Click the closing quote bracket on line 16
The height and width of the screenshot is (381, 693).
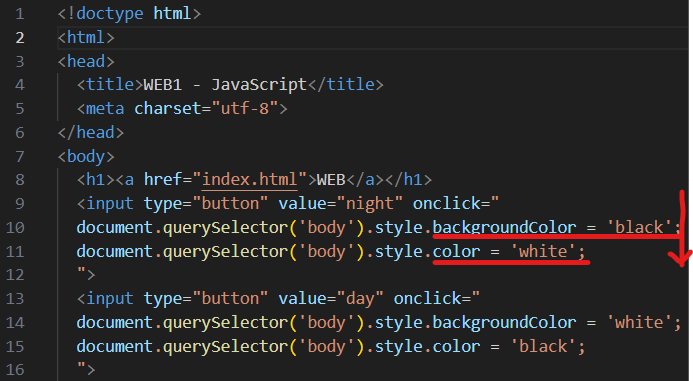[86, 370]
